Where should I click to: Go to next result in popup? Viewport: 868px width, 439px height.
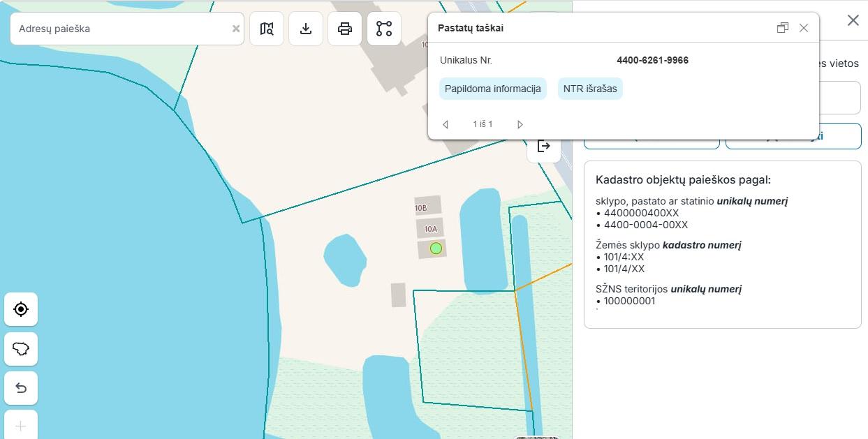point(520,124)
